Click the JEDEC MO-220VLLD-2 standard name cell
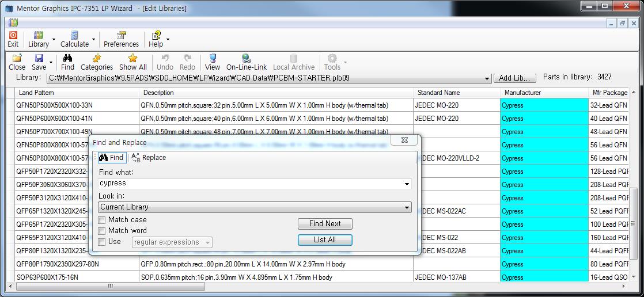This screenshot has height=297, width=644. (x=460, y=158)
